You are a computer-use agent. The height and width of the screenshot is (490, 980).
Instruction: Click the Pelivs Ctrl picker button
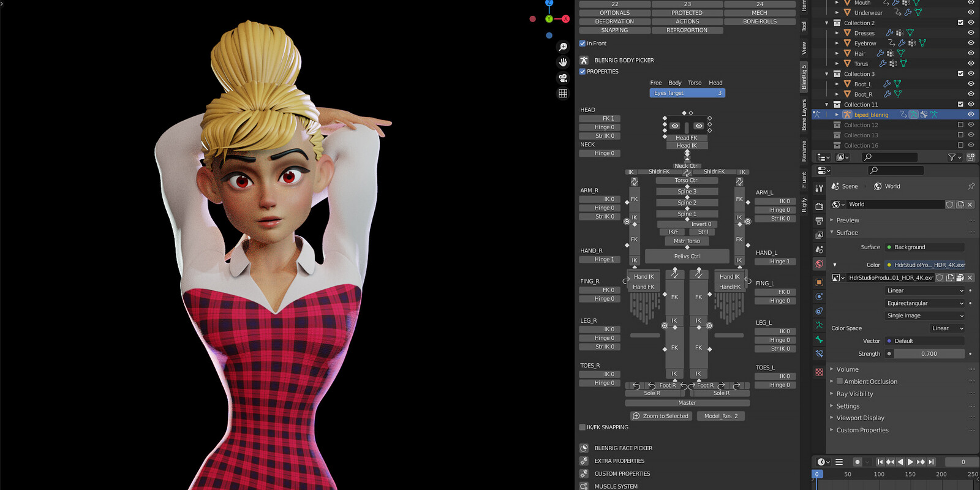tap(687, 256)
